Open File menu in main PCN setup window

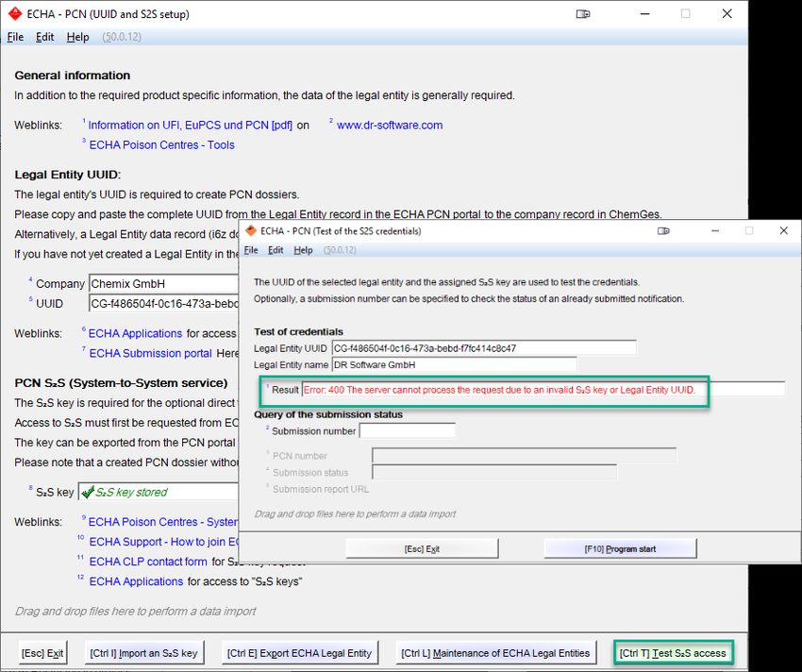(x=15, y=37)
